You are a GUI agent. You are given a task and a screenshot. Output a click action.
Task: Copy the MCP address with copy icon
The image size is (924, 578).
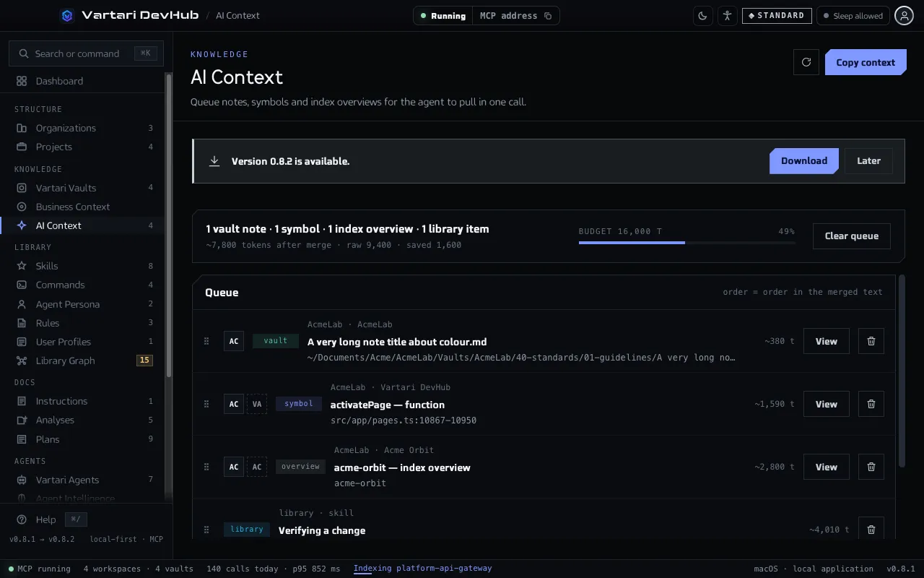548,16
